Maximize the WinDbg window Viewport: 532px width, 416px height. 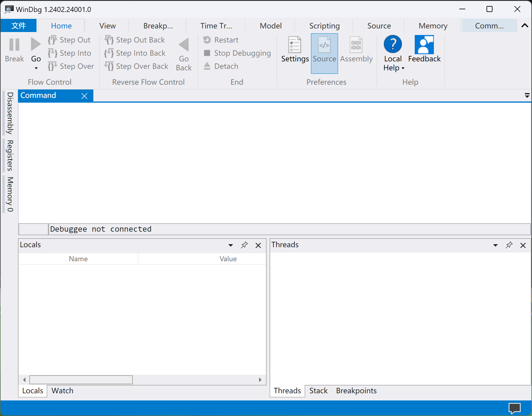click(490, 9)
